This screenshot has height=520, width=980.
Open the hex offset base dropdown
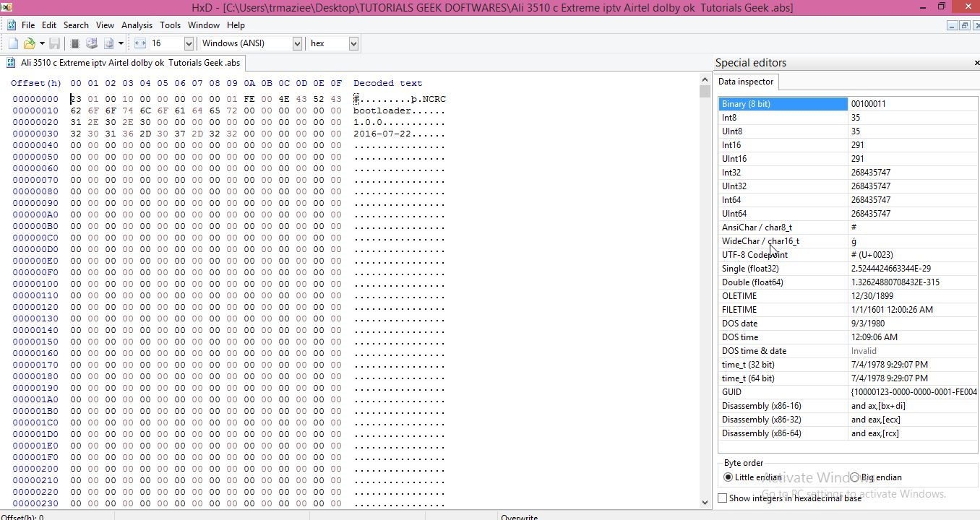coord(353,43)
